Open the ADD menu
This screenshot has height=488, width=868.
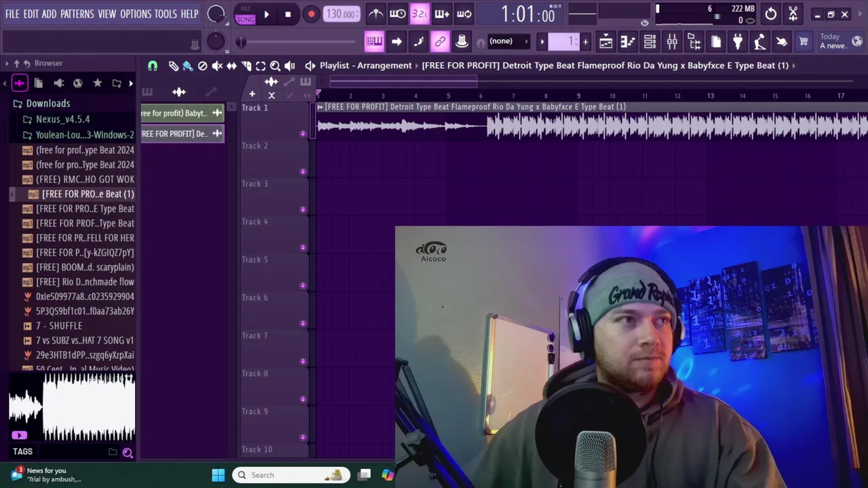tap(49, 14)
